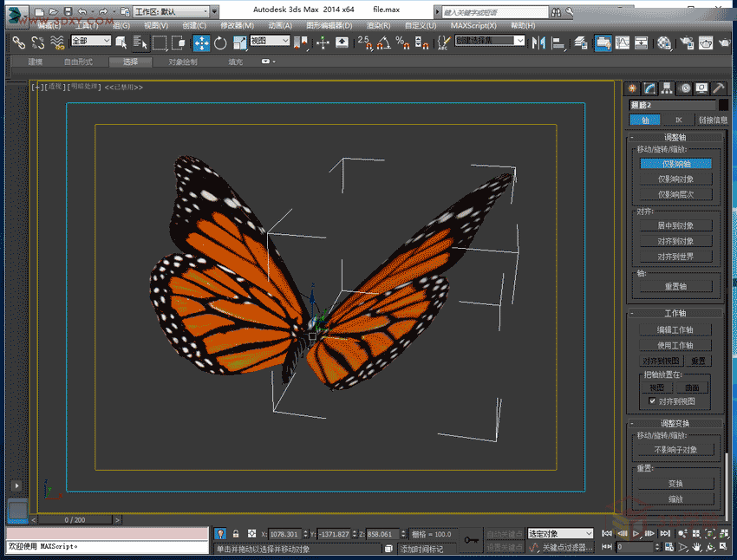Image resolution: width=737 pixels, height=560 pixels.
Task: Open Render Setup teapot icon
Action: coord(687,42)
